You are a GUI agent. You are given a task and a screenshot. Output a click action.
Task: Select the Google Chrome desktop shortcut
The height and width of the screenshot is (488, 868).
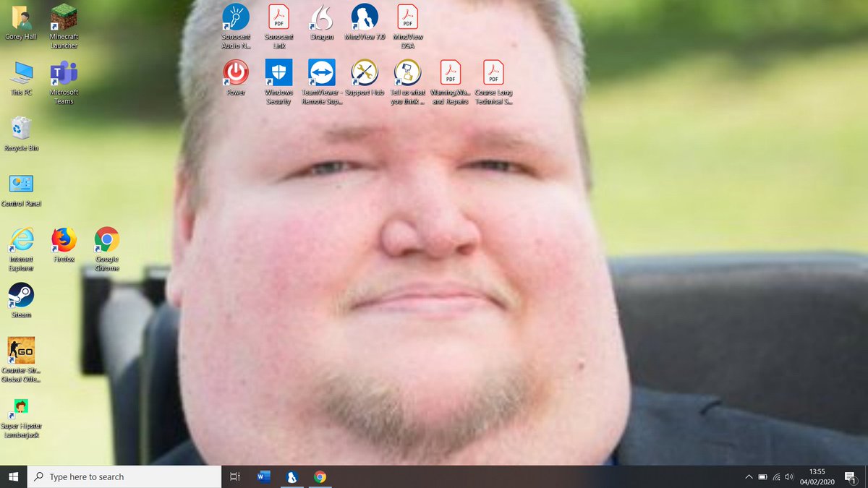click(x=107, y=249)
